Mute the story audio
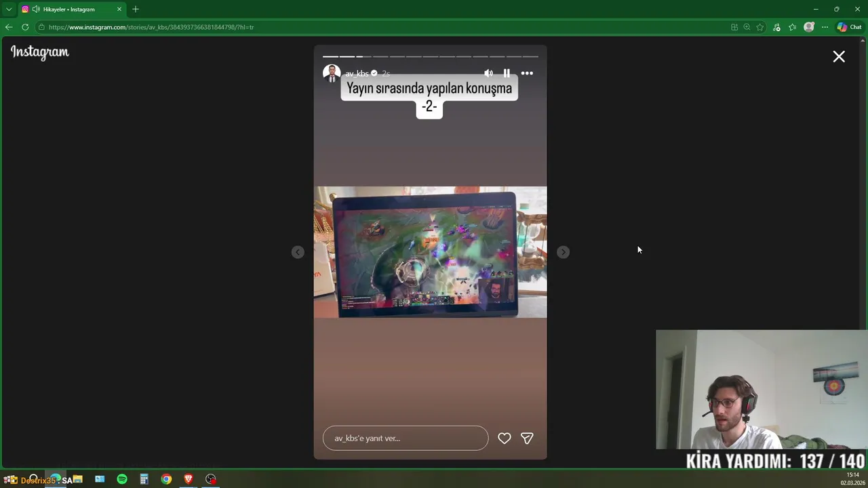This screenshot has height=488, width=868. [488, 73]
